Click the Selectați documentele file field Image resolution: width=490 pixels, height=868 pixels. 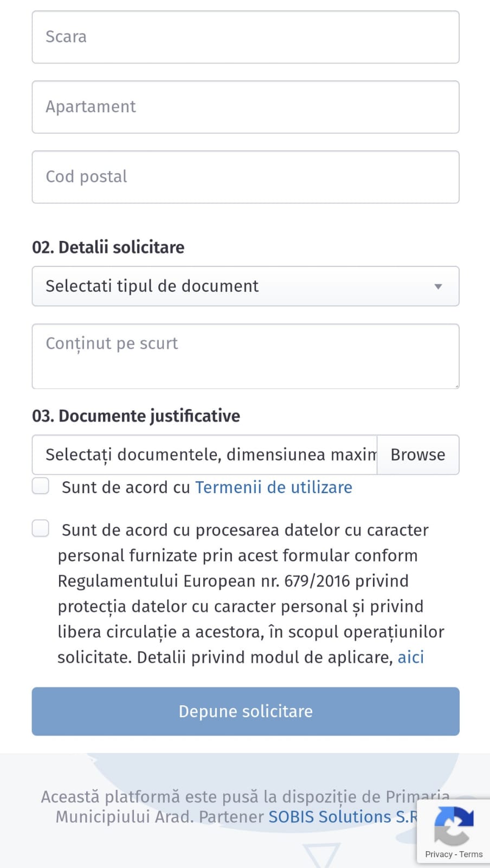coord(205,455)
